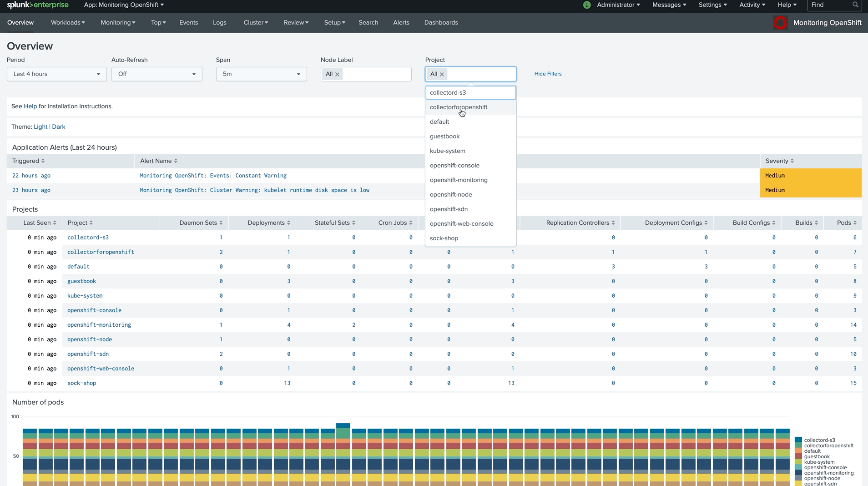868x486 pixels.
Task: Open the Messages menu
Action: [669, 5]
